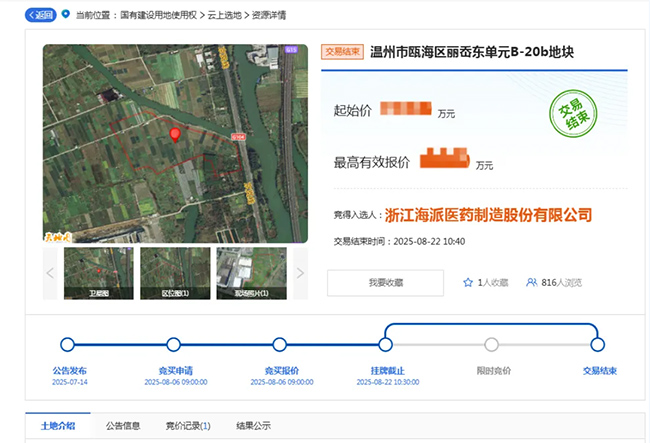Click the 2025-08-22 10:30:00 timestamp
The image size is (650, 443).
pyautogui.click(x=388, y=382)
